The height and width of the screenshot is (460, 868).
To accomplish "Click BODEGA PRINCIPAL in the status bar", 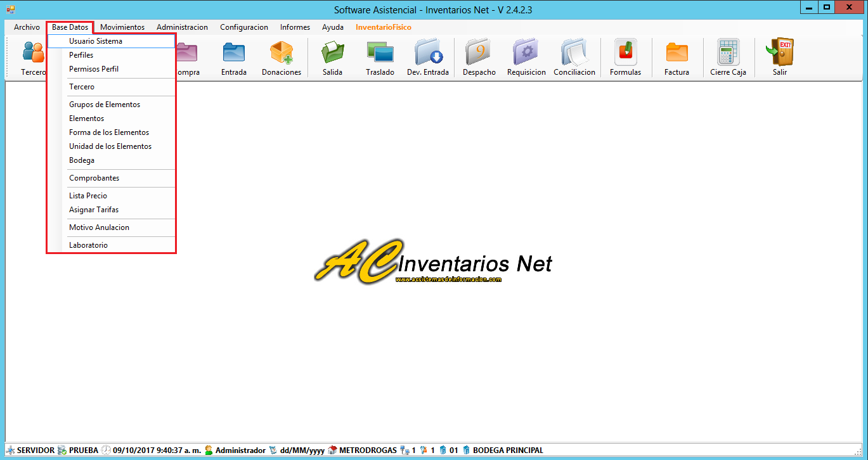I will point(508,450).
